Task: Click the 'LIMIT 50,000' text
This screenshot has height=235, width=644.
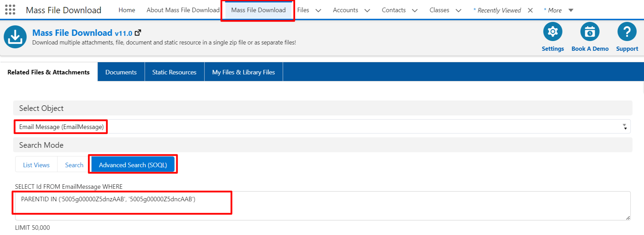Action: [32, 228]
